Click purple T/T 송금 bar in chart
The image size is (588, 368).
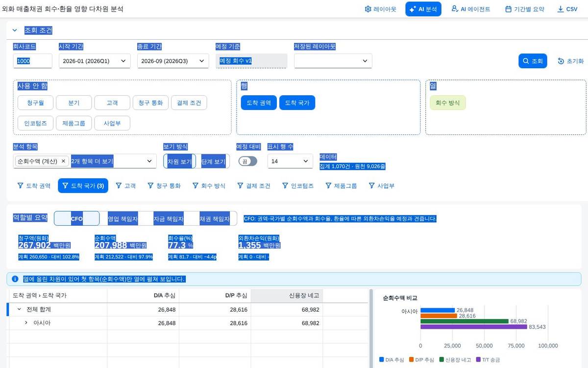point(474,327)
